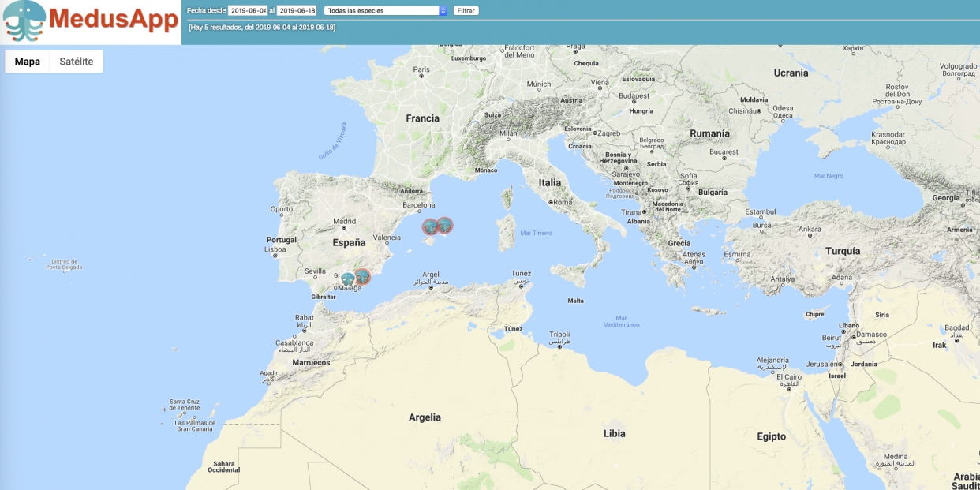The height and width of the screenshot is (490, 980).
Task: Click the MedusApp jellyfish logo
Action: pos(24,21)
